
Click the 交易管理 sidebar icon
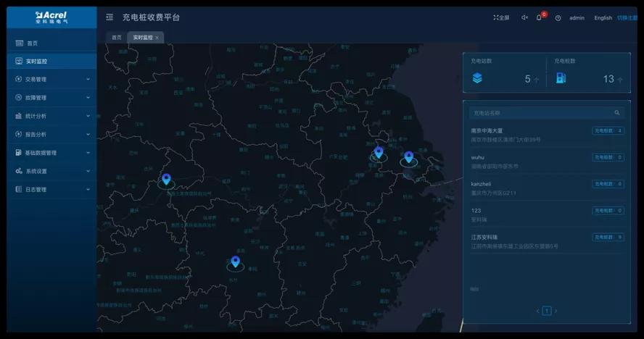[x=18, y=79]
